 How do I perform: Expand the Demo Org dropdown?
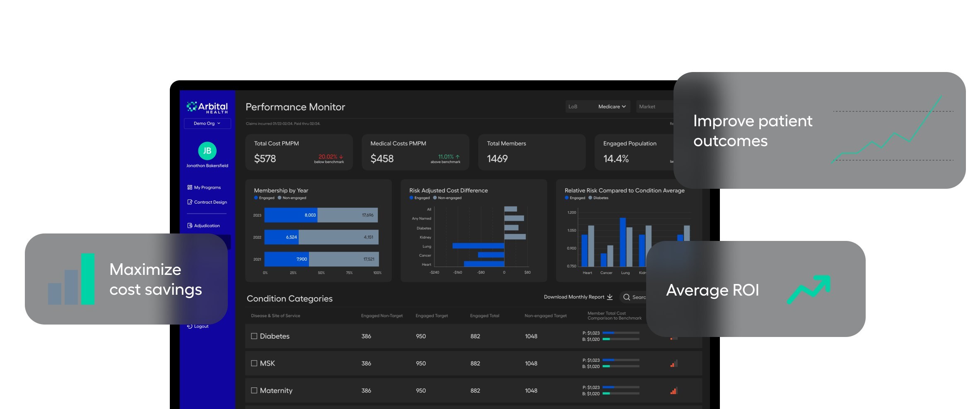click(207, 123)
